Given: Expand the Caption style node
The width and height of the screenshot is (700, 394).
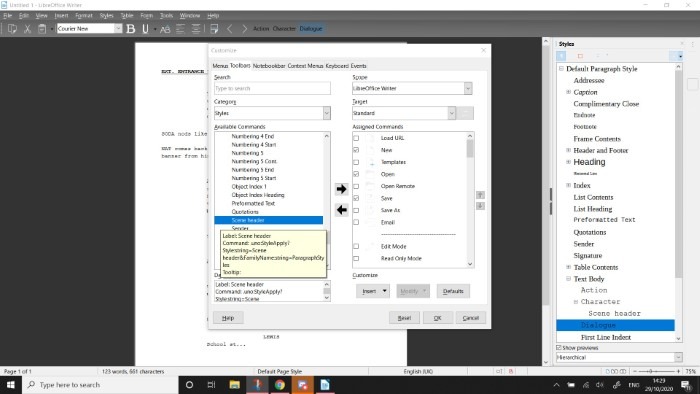Looking at the screenshot, I should pos(568,92).
